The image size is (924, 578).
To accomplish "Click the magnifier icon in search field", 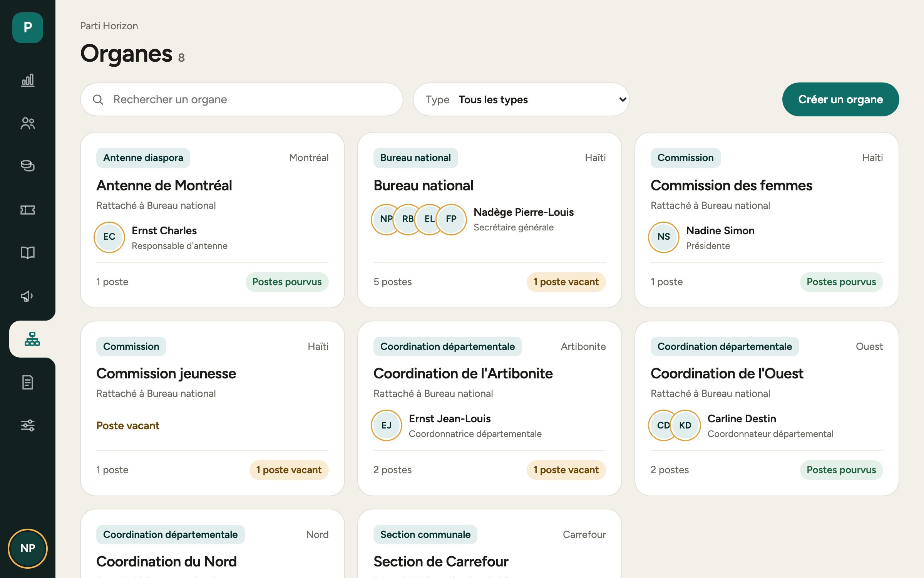I will (x=98, y=100).
